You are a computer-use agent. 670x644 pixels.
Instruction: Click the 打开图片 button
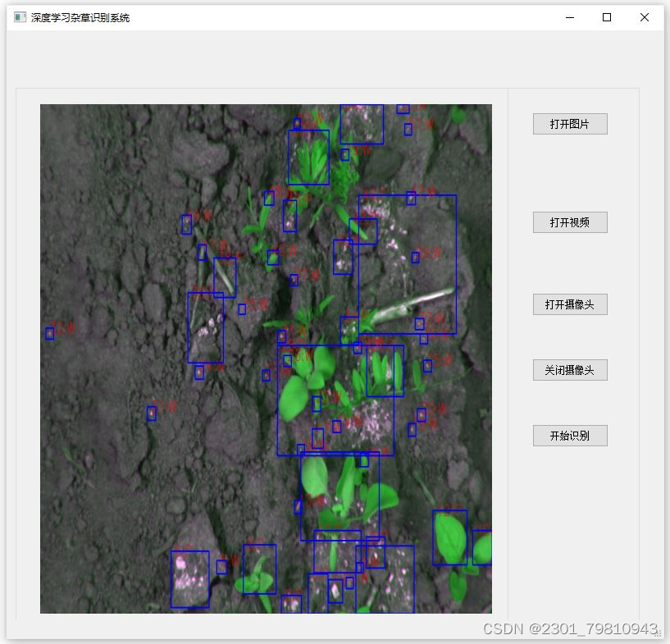(570, 124)
